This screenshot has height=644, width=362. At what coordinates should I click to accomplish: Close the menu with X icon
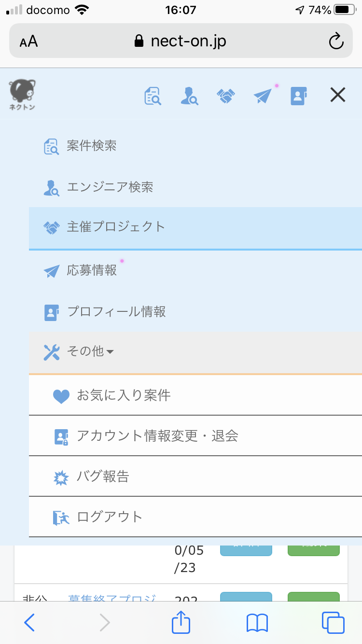point(338,95)
